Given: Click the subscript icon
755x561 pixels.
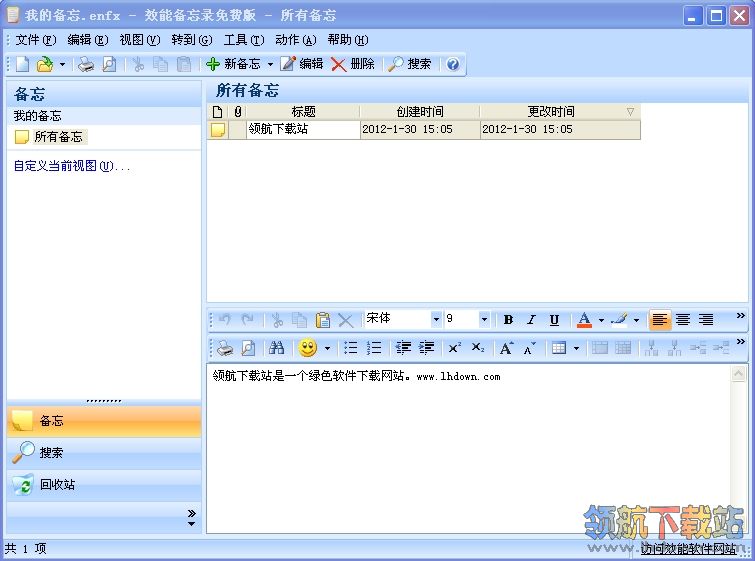Looking at the screenshot, I should 478,348.
